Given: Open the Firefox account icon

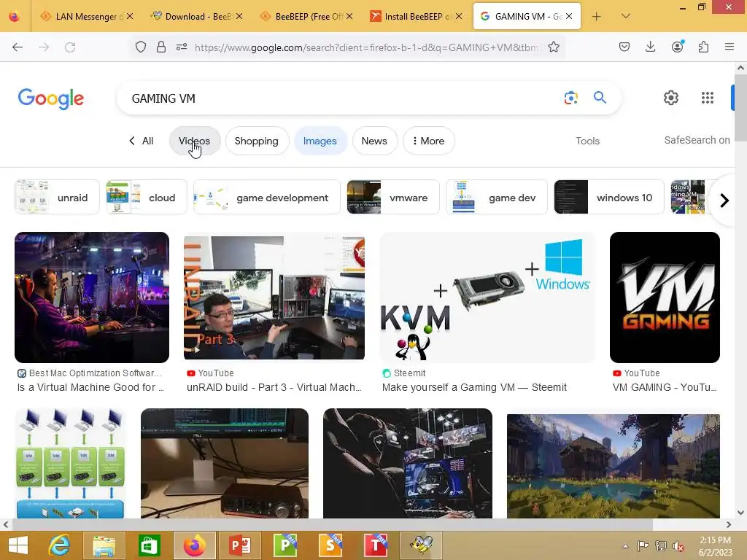Looking at the screenshot, I should click(x=678, y=46).
